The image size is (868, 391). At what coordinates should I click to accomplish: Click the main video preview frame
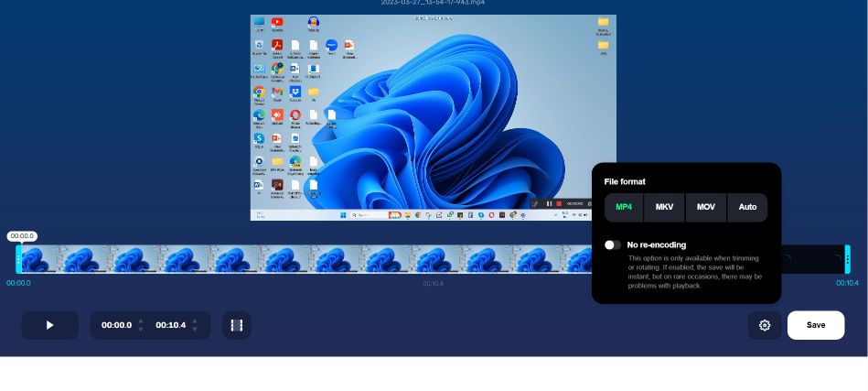434,117
